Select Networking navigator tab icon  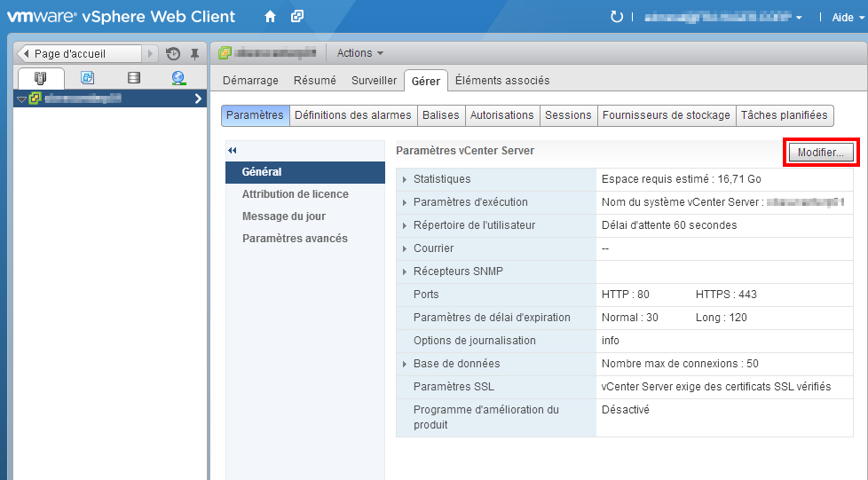pos(178,77)
